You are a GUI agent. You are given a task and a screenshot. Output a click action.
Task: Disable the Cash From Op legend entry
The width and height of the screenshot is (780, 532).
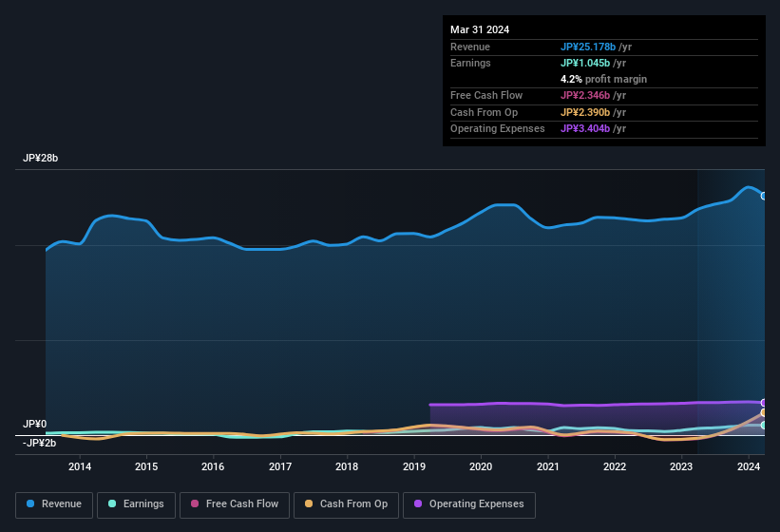tap(345, 503)
